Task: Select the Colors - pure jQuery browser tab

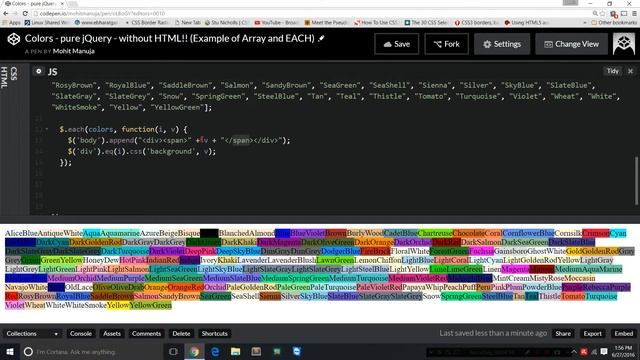Action: [34, 4]
